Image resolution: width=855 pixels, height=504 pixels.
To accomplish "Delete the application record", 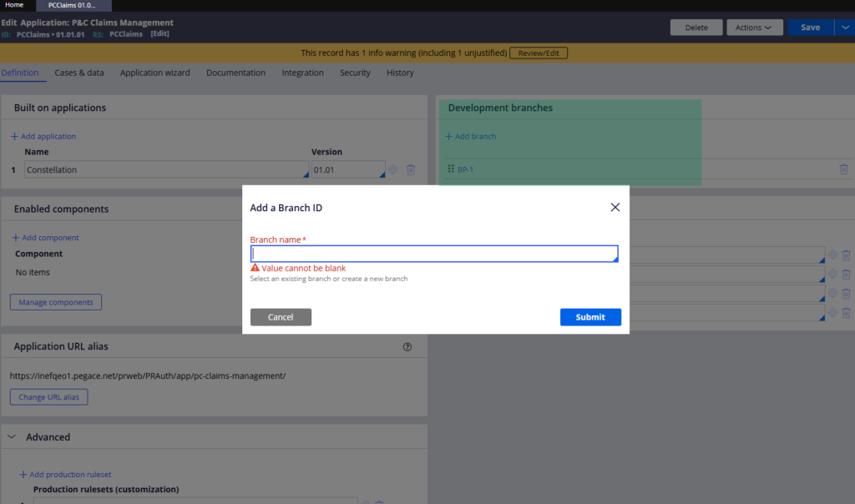I will (696, 28).
